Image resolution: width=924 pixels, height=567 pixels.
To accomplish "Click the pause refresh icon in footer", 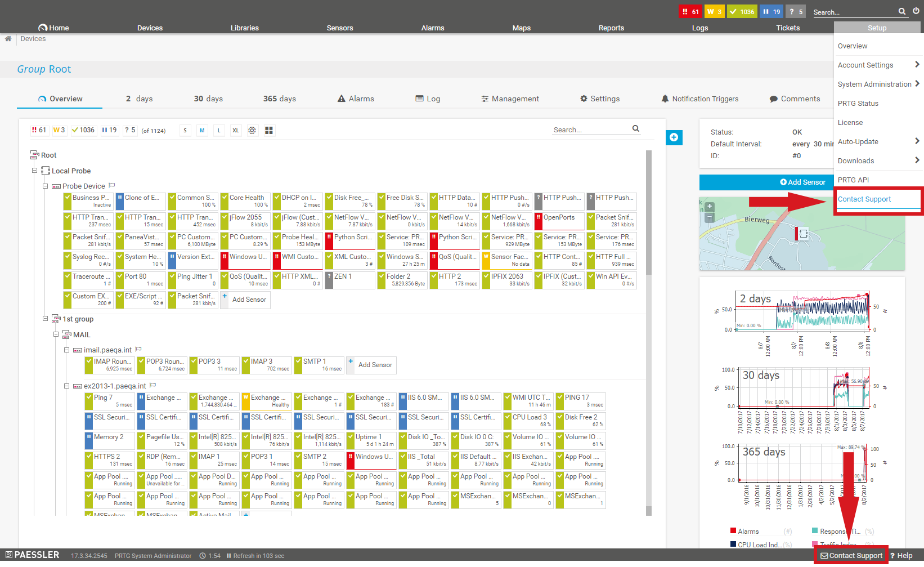I will coord(229,556).
